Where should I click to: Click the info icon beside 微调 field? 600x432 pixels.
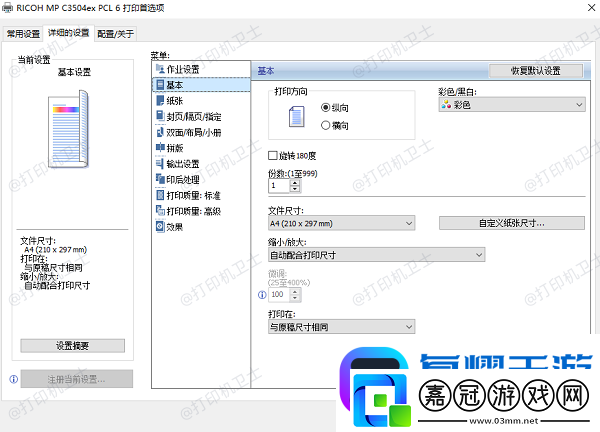click(x=262, y=295)
